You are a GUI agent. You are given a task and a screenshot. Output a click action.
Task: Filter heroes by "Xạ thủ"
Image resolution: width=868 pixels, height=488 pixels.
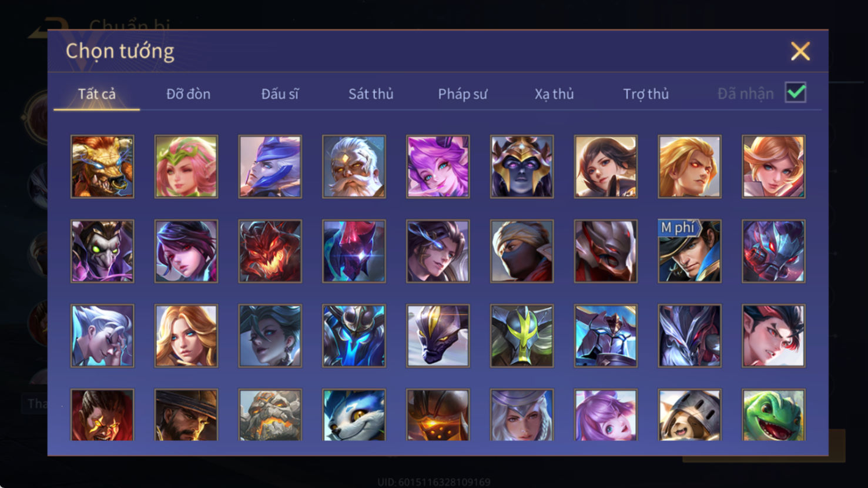click(x=554, y=94)
